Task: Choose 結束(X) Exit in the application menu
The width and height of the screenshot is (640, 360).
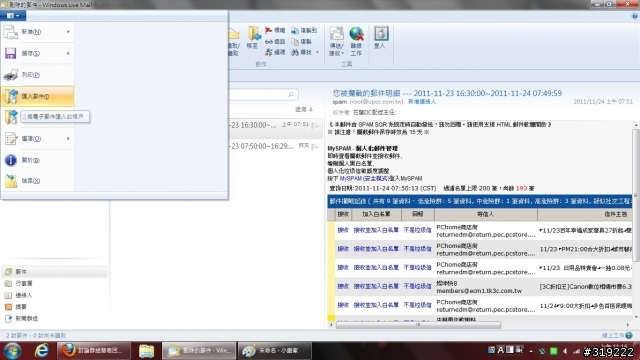Action: [38, 181]
